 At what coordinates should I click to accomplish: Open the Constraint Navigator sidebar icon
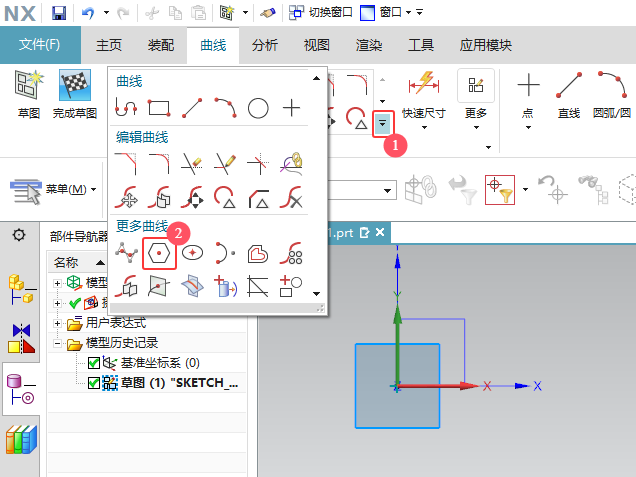click(21, 338)
